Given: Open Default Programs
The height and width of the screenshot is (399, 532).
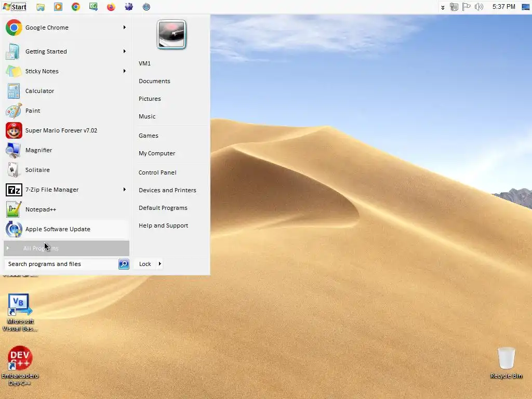Looking at the screenshot, I should [163, 208].
